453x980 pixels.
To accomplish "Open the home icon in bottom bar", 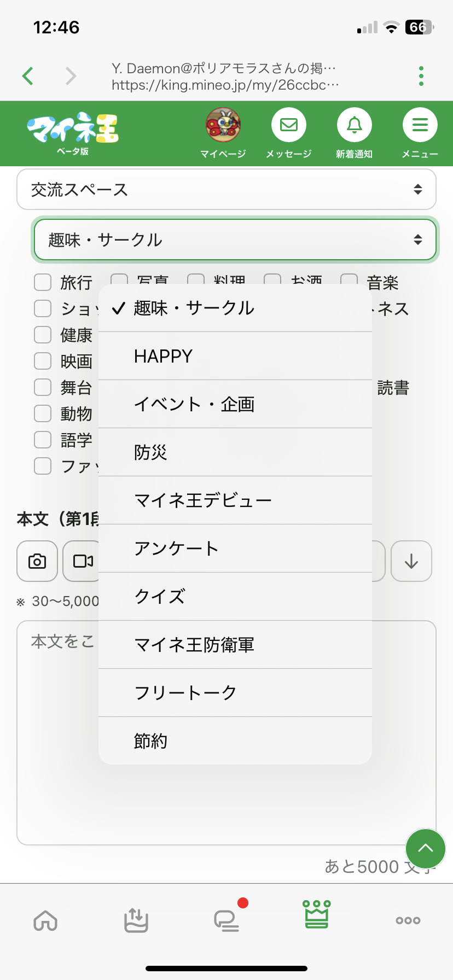I will 45,920.
